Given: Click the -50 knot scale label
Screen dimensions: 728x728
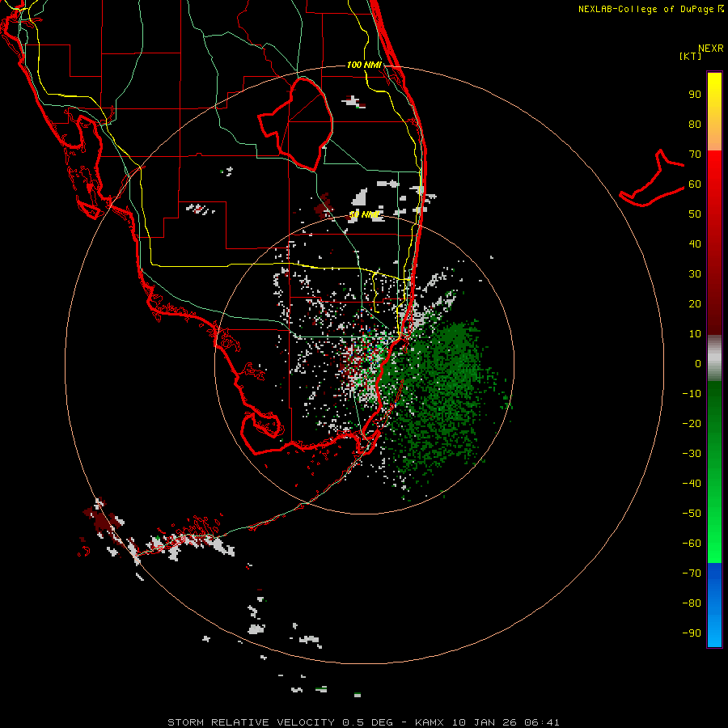Looking at the screenshot, I should [x=692, y=514].
